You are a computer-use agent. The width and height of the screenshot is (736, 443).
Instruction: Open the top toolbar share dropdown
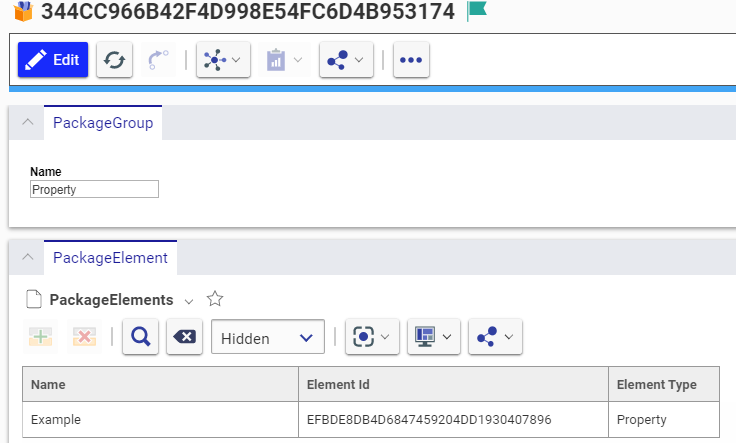point(347,60)
